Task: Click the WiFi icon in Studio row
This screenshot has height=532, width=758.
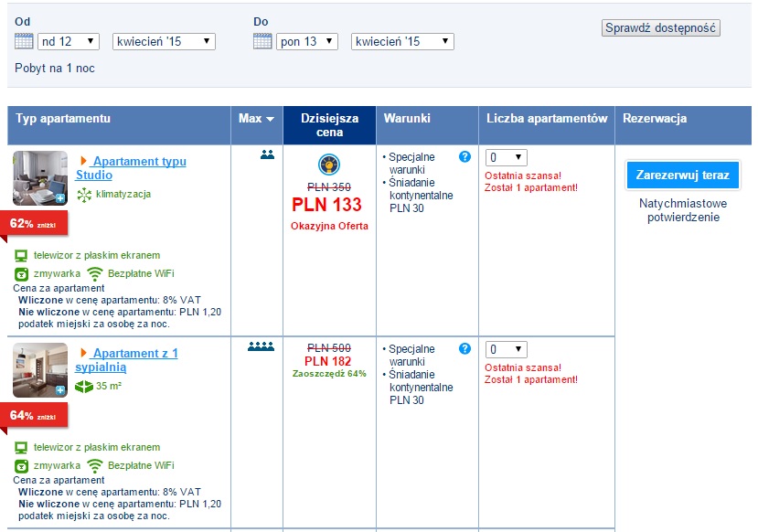Action: pos(95,274)
